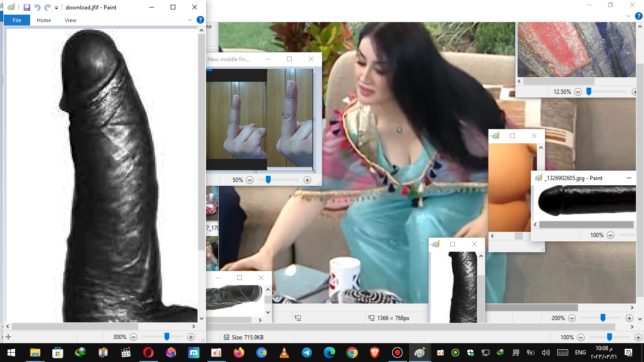Open VLC media player from the taskbar

(x=284, y=353)
